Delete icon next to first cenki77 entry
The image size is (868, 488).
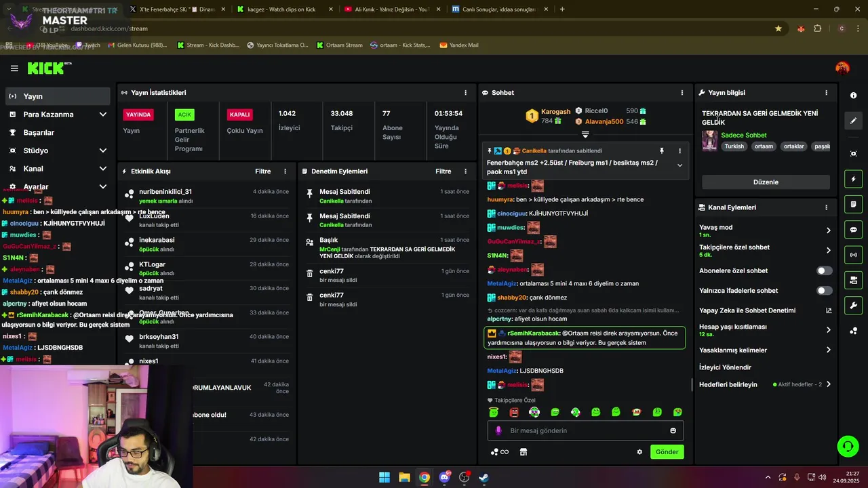(x=310, y=274)
